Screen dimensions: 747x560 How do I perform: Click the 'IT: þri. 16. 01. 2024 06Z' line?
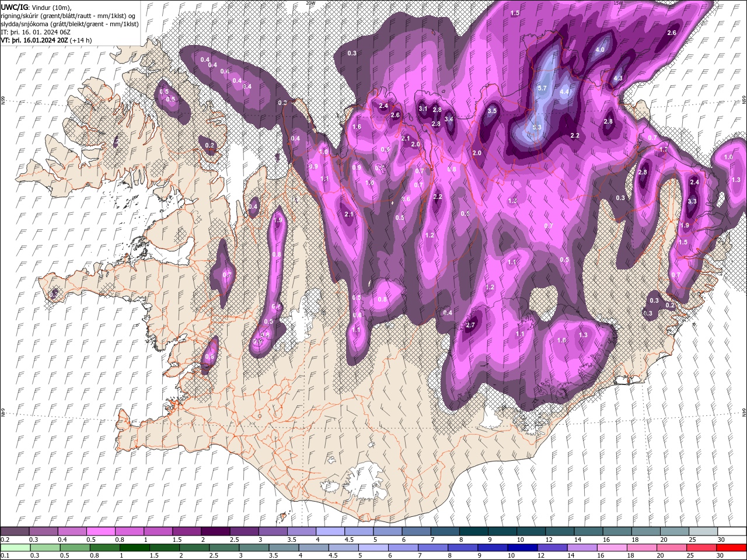37,32
